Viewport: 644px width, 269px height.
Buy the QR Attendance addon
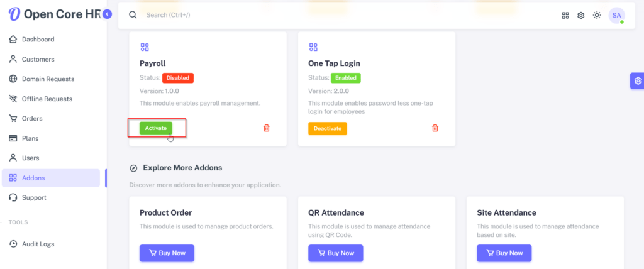click(x=335, y=253)
